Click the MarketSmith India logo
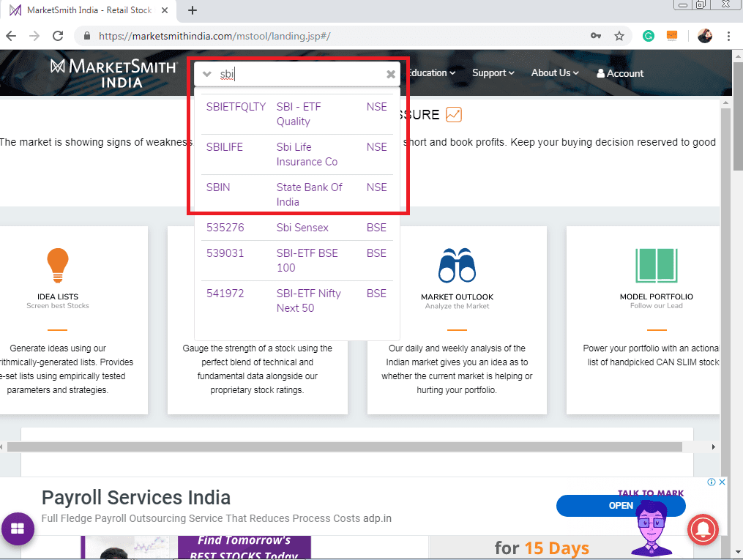The image size is (743, 560). (113, 73)
